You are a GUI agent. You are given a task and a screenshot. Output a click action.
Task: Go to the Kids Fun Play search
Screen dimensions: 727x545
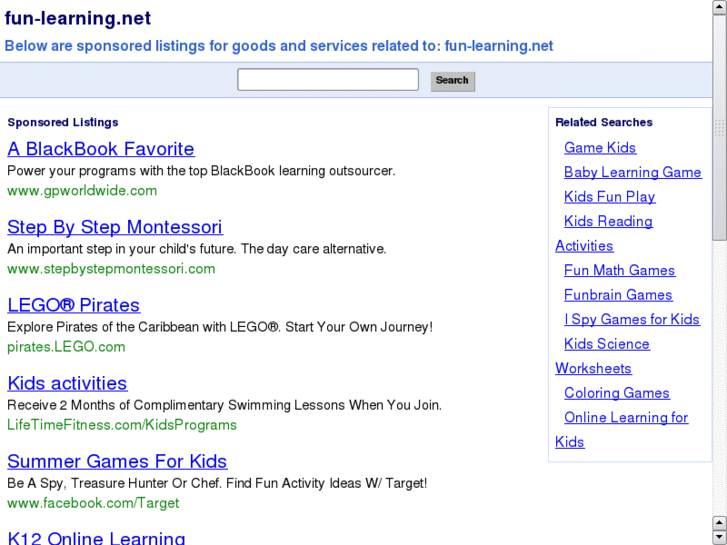coord(610,197)
